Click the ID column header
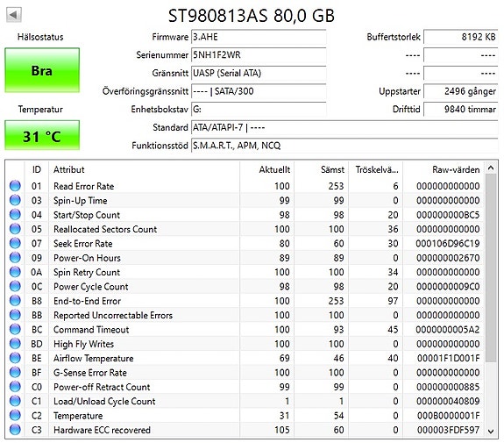Screen dimensions: 504x443 [x=37, y=169]
